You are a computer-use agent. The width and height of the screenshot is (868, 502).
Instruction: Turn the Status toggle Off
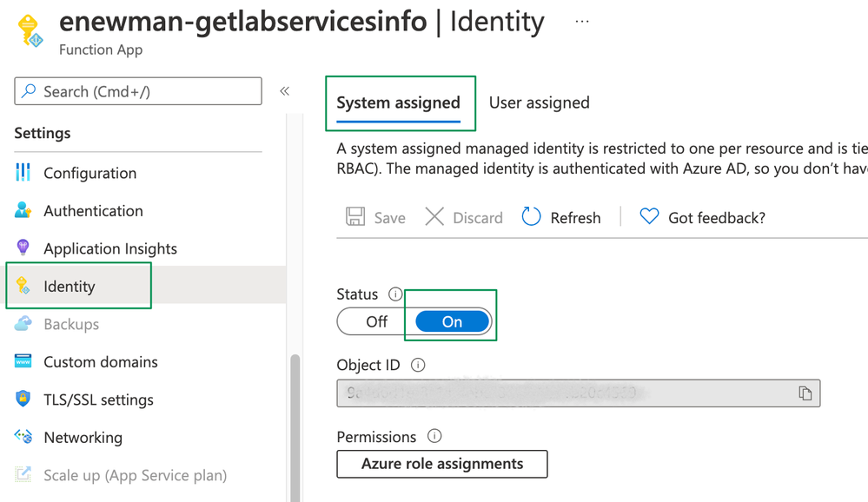(x=376, y=321)
